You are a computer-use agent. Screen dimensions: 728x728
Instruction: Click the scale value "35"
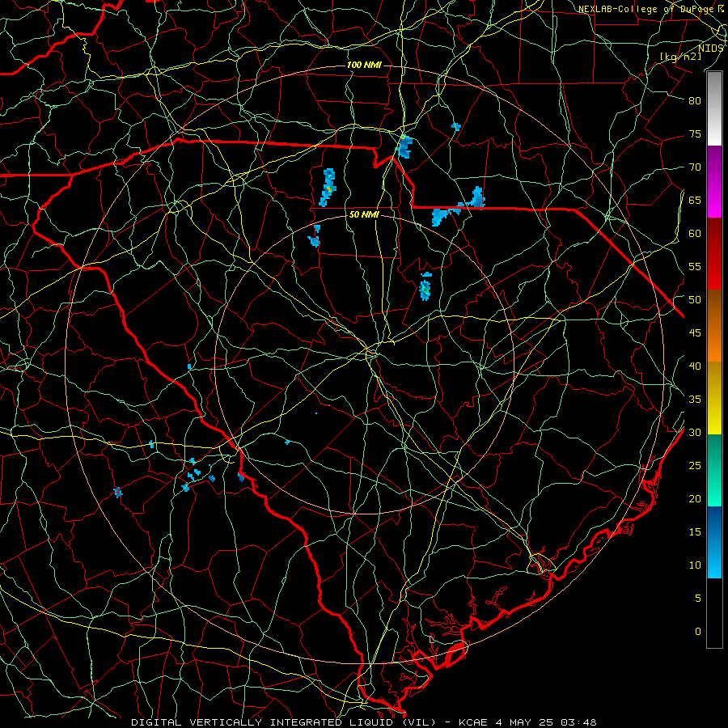(x=695, y=400)
